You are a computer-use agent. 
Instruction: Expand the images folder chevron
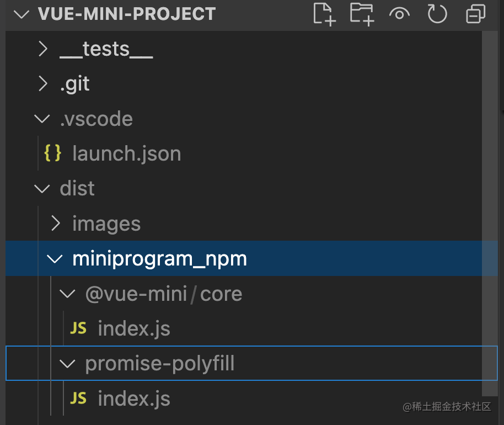pos(56,224)
